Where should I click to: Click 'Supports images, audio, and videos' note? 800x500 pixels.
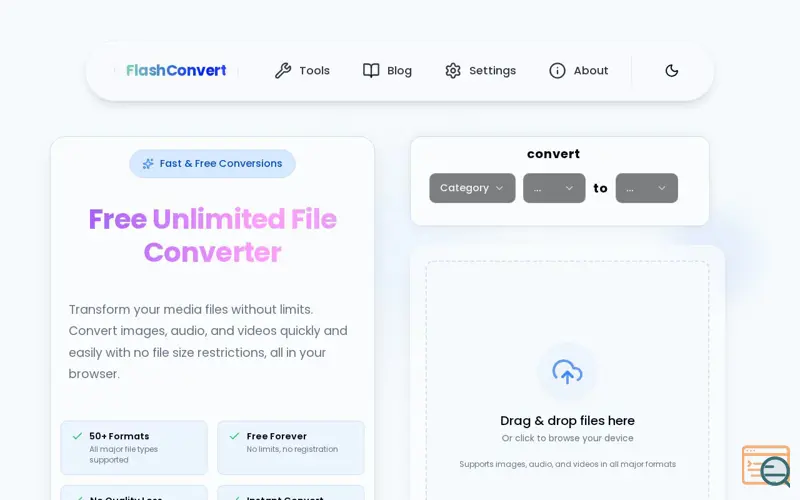[567, 464]
